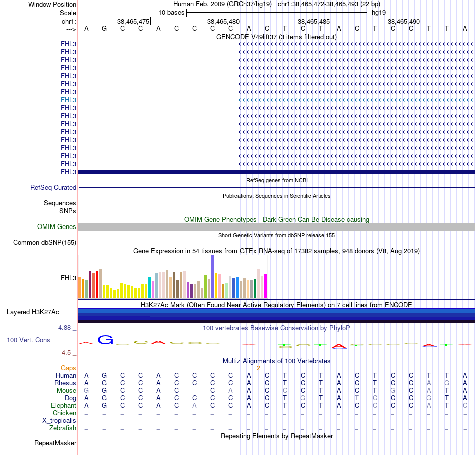476x455 pixels.
Task: Click the thick dark-blue FHL3 exon bar
Action: pos(276,172)
